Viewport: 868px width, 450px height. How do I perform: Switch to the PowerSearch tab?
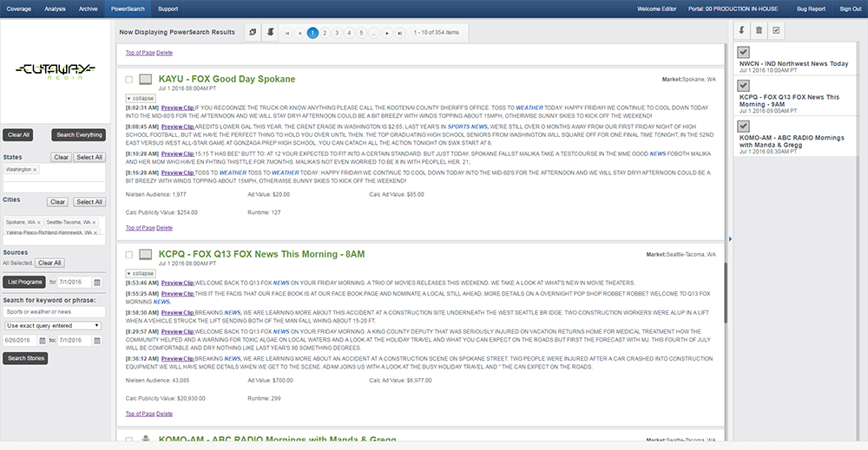(x=128, y=9)
